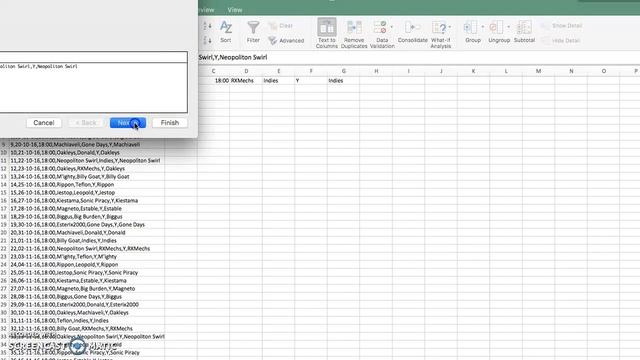Click Indies cell in column G
Image resolution: width=640 pixels, height=360 pixels.
(x=343, y=81)
